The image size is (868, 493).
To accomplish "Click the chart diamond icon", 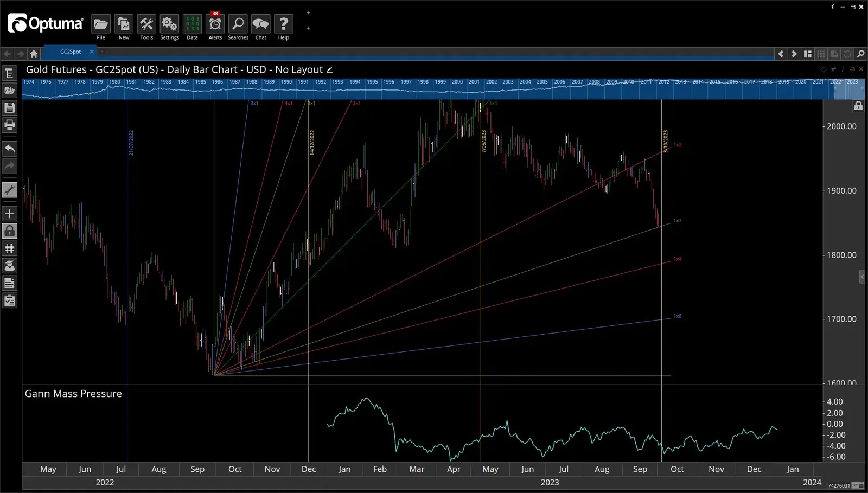I will pos(824,69).
